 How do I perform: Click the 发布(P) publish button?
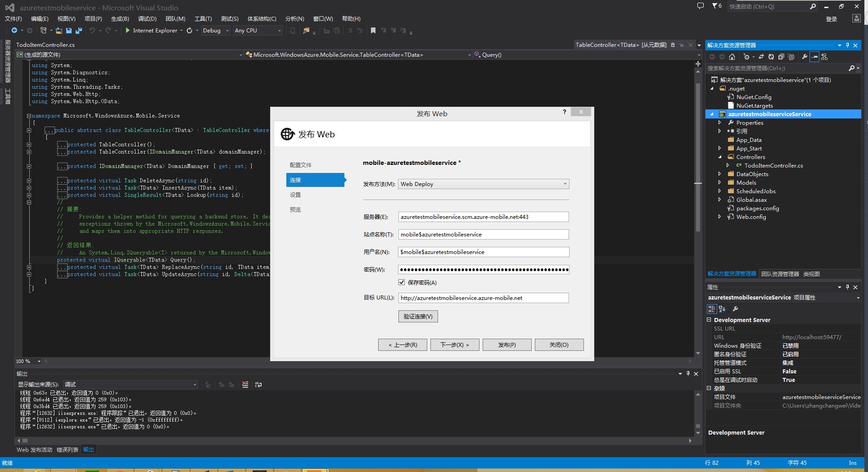click(x=507, y=345)
